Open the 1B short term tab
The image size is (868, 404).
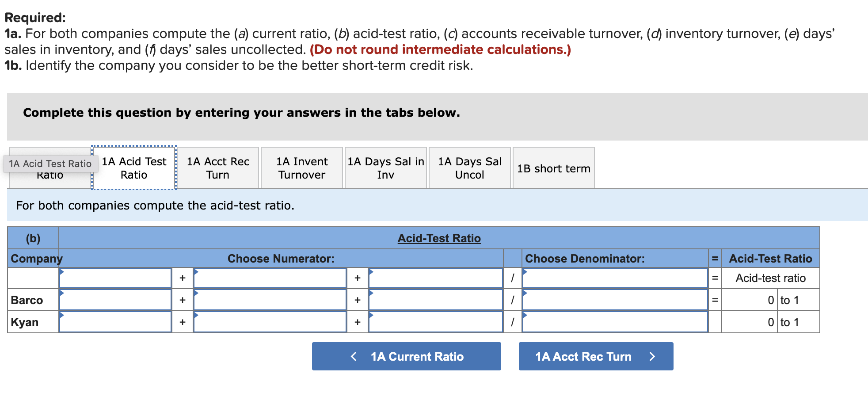(553, 168)
